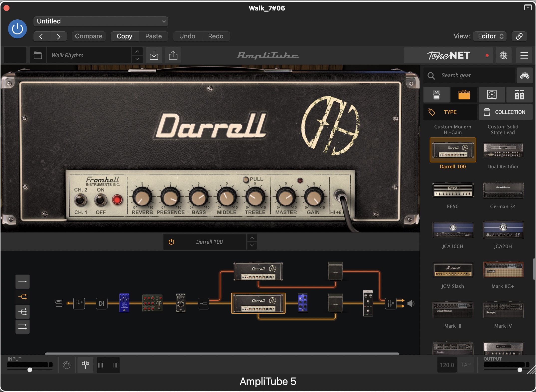This screenshot has width=536, height=392.
Task: Click the output speaker icon
Action: 411,303
